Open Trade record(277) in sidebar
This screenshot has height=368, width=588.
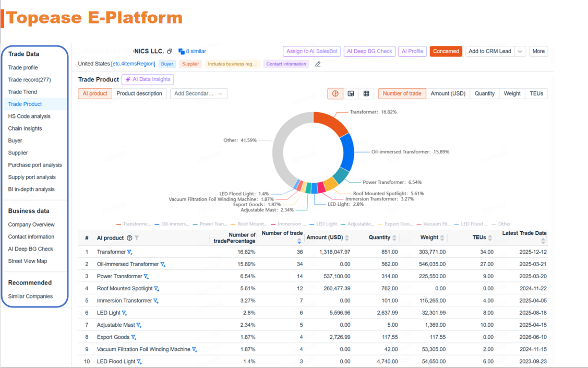[29, 80]
